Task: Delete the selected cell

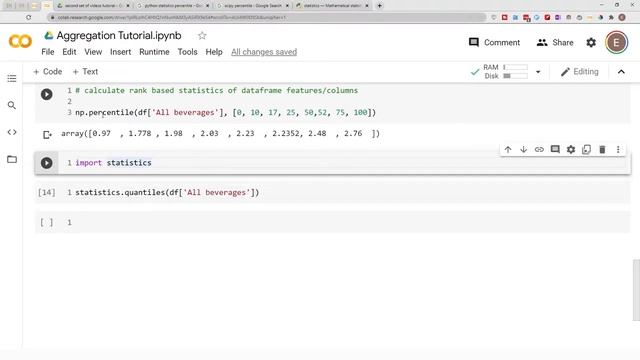Action: point(602,149)
